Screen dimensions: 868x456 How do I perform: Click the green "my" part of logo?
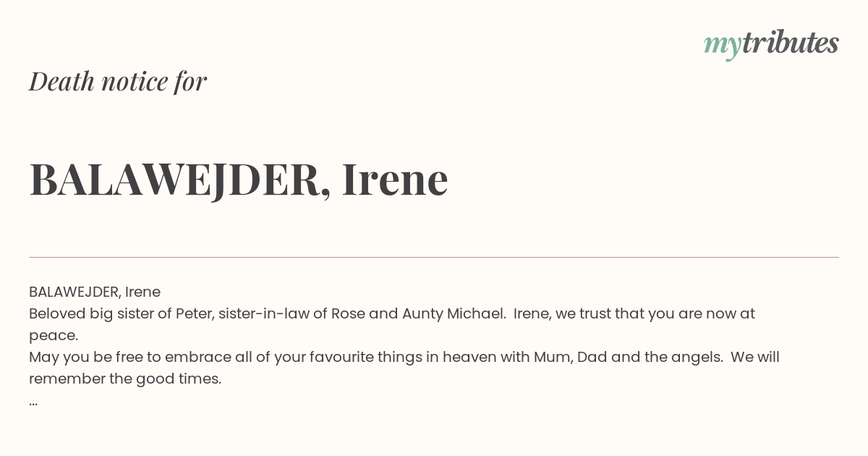tap(722, 46)
